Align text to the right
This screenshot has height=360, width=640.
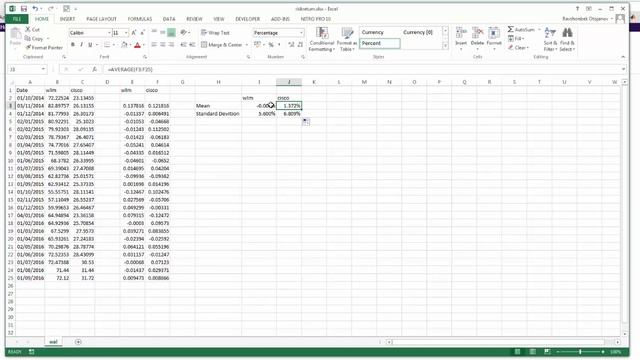(171, 44)
